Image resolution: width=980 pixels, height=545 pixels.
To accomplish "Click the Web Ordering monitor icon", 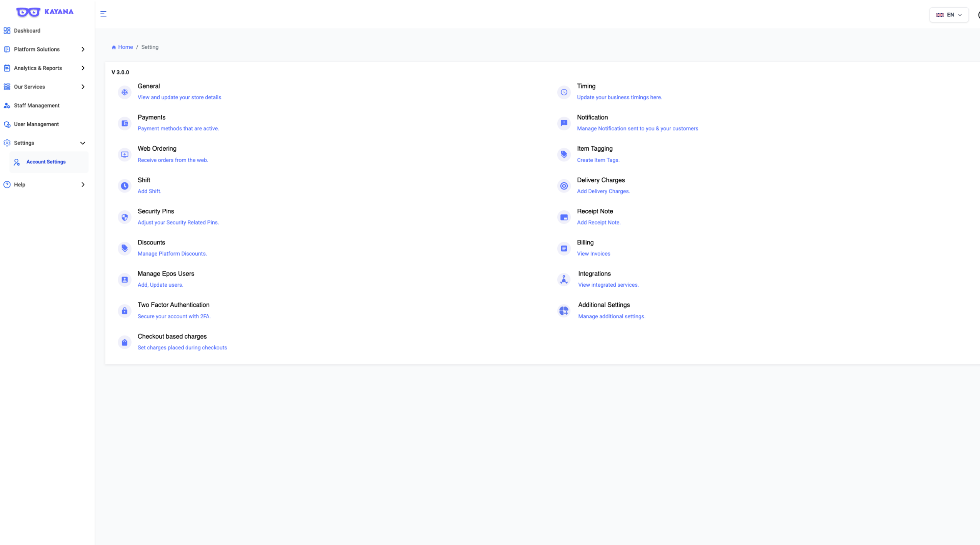I will [125, 155].
